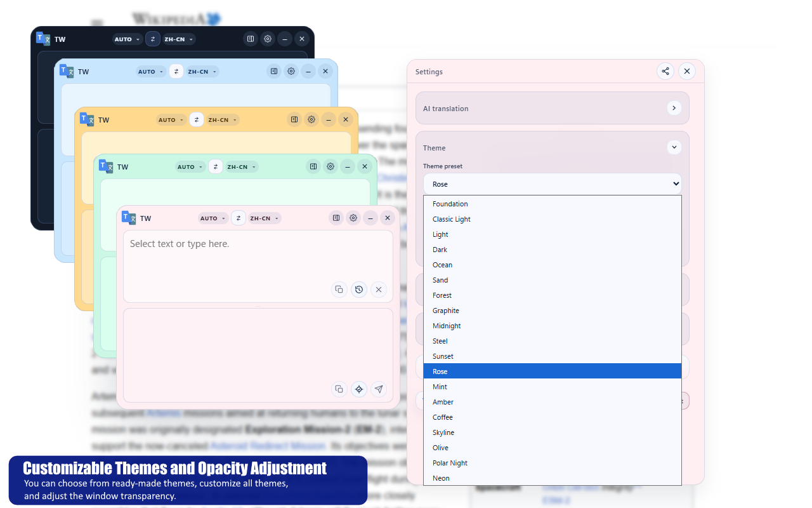812x508 pixels.
Task: Select the swap languages icon in the frontmost window
Action: 238,218
